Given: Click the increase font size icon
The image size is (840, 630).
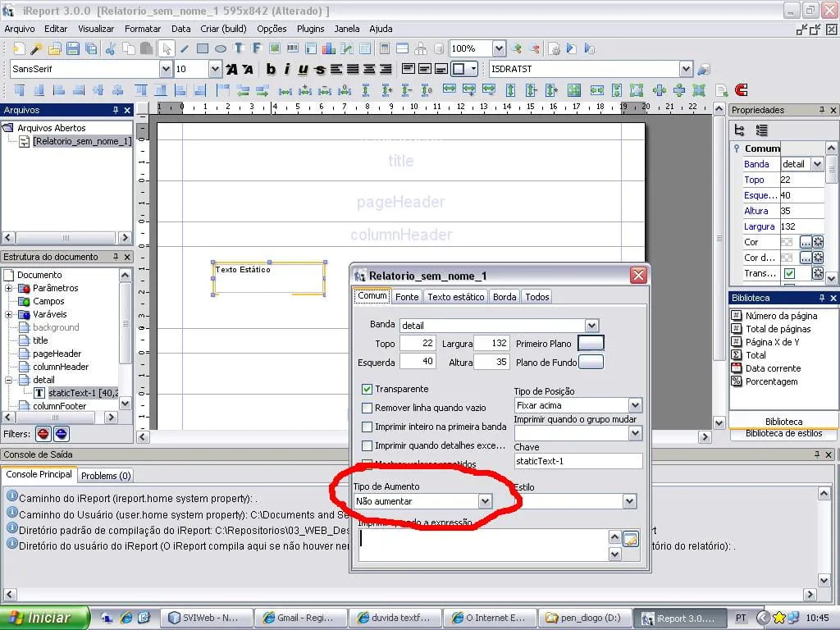Looking at the screenshot, I should tap(231, 69).
